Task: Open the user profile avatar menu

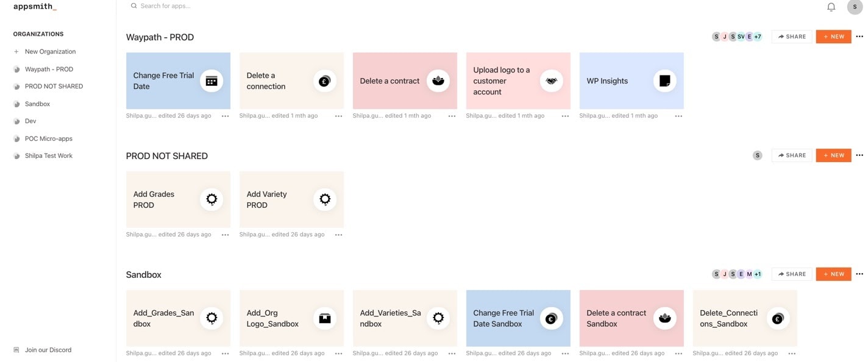Action: coord(855,7)
